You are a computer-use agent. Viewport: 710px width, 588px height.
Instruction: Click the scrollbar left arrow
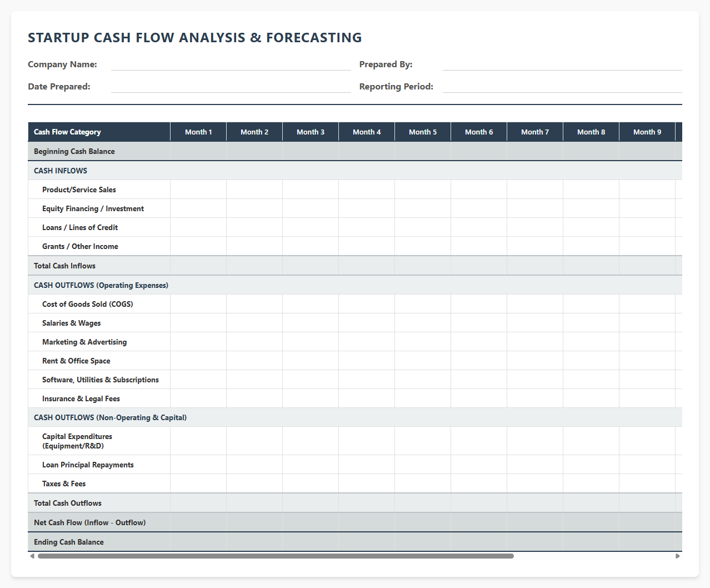click(32, 556)
